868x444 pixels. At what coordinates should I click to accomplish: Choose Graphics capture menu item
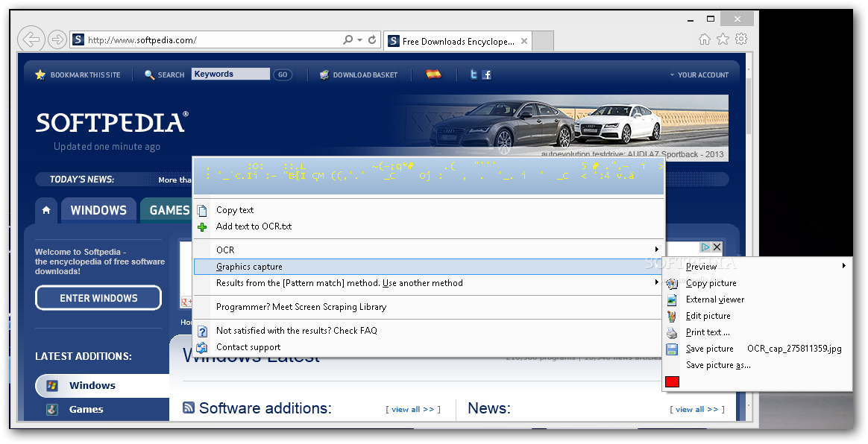[x=429, y=267]
